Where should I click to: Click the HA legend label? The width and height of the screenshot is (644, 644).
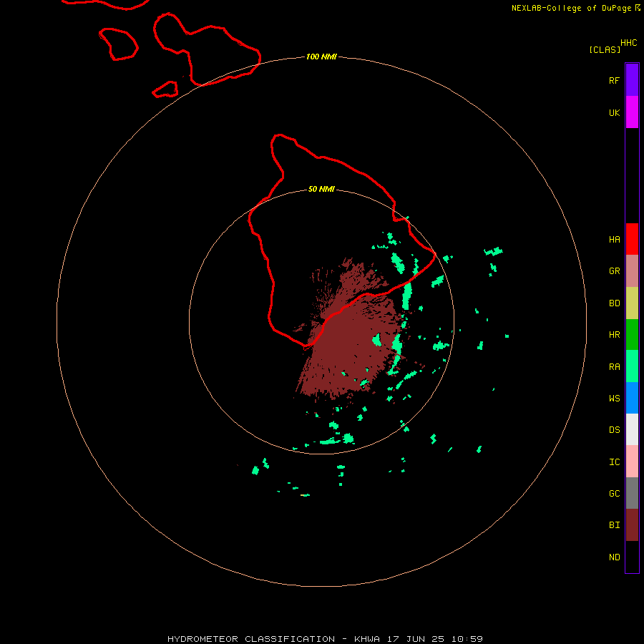tap(614, 240)
